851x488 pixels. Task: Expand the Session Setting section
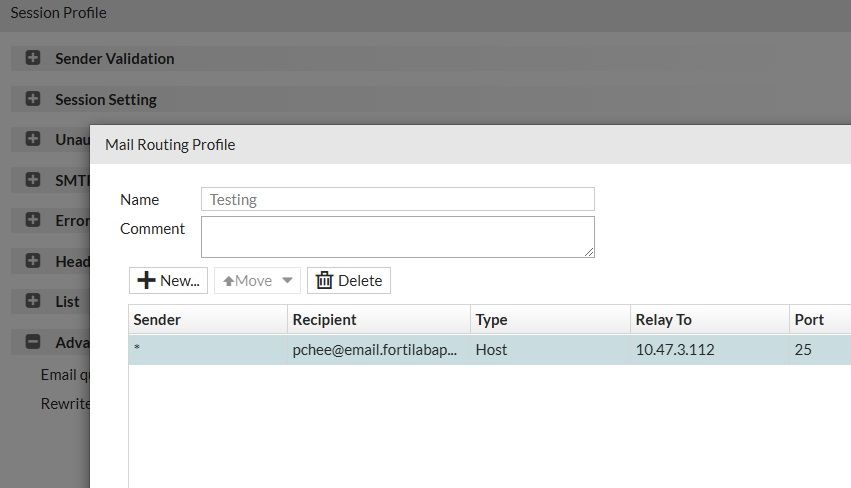(x=33, y=99)
